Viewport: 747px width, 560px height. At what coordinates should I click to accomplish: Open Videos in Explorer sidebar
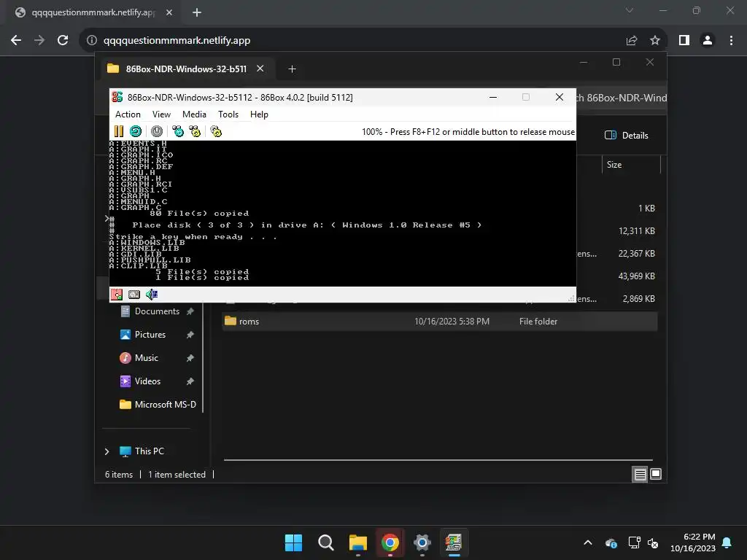click(x=147, y=381)
